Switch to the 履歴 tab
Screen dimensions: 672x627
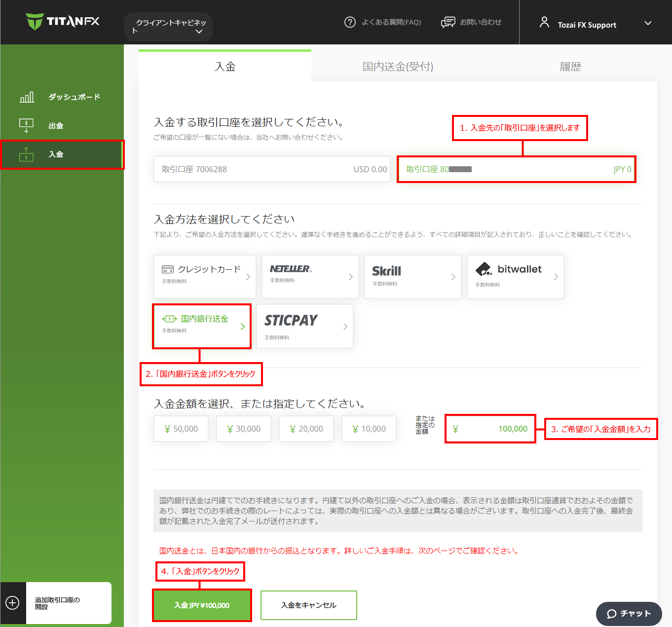[x=571, y=67]
